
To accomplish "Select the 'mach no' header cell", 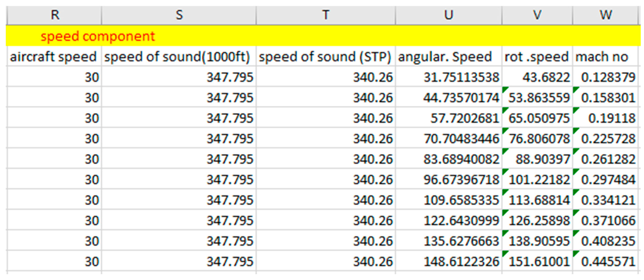I will (x=602, y=57).
